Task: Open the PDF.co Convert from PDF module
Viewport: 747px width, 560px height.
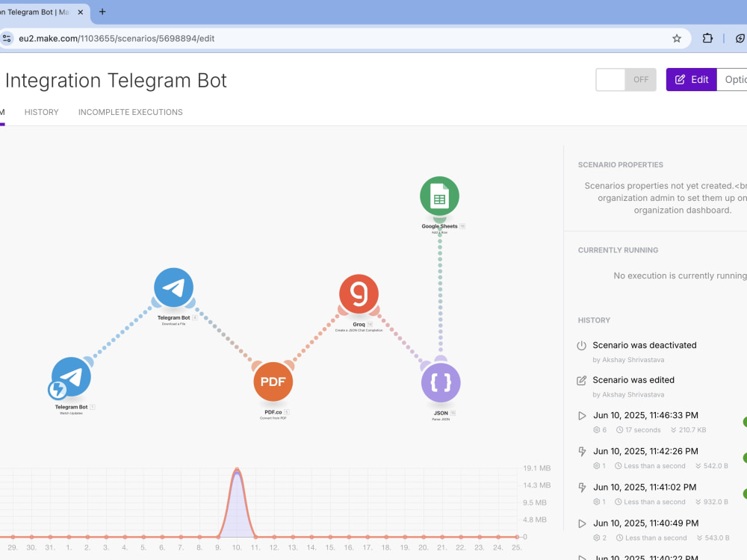Action: pyautogui.click(x=273, y=382)
